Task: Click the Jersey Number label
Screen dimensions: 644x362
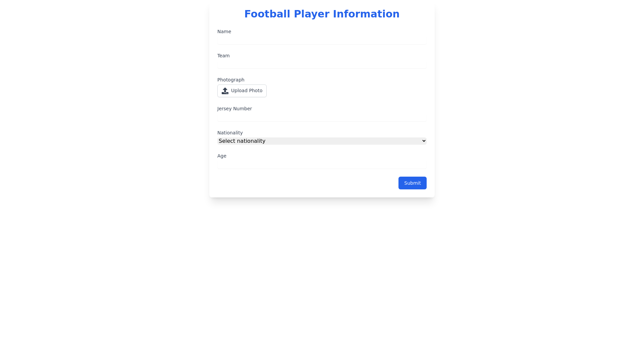Action: click(x=234, y=109)
